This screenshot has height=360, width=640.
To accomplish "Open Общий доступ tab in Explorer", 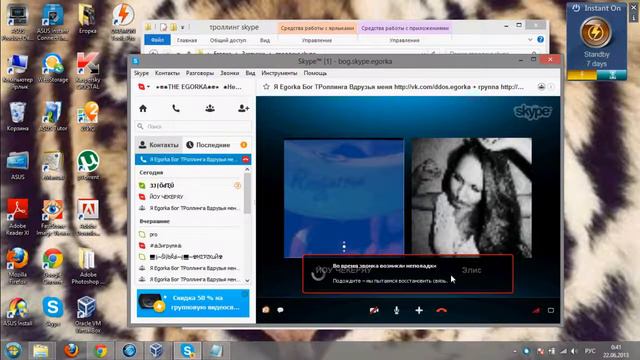I will pos(228,40).
